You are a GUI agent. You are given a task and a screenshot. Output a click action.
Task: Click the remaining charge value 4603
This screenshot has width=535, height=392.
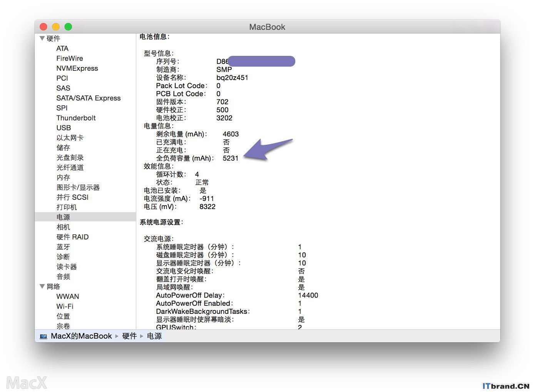231,134
